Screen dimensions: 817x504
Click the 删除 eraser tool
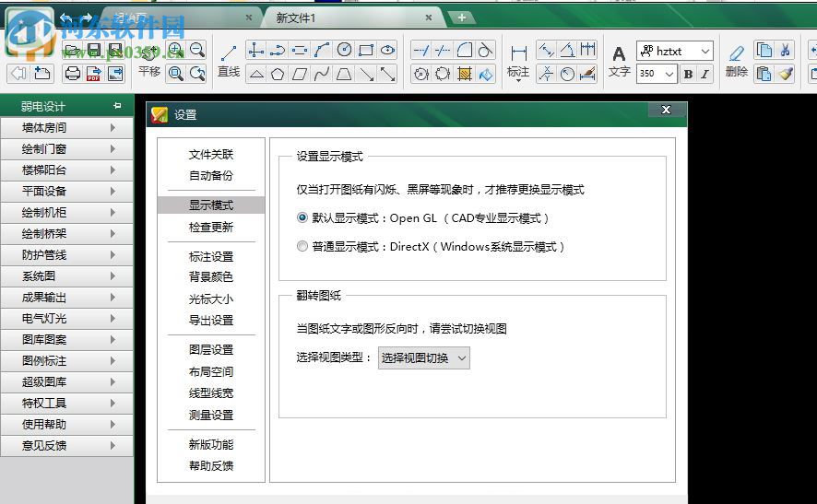736,62
